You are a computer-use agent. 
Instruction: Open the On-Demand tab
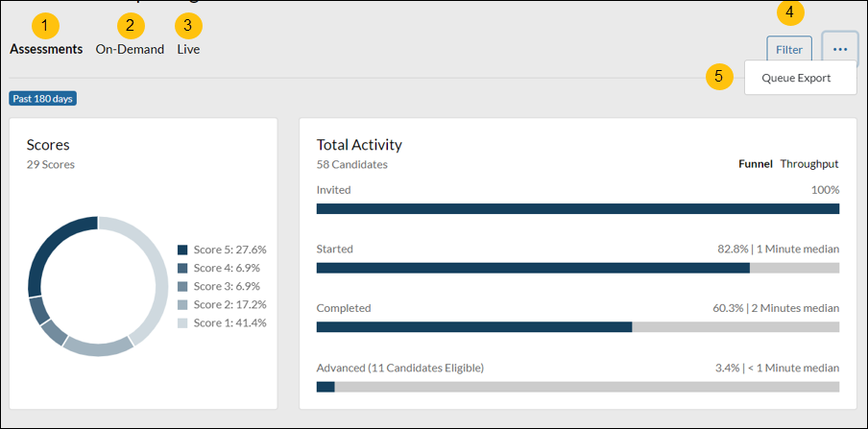coord(130,49)
